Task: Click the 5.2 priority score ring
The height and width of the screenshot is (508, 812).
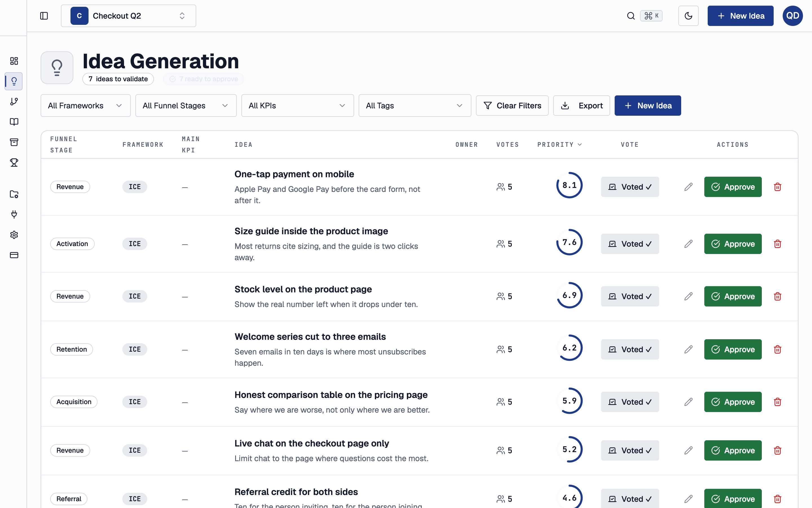Action: click(570, 449)
